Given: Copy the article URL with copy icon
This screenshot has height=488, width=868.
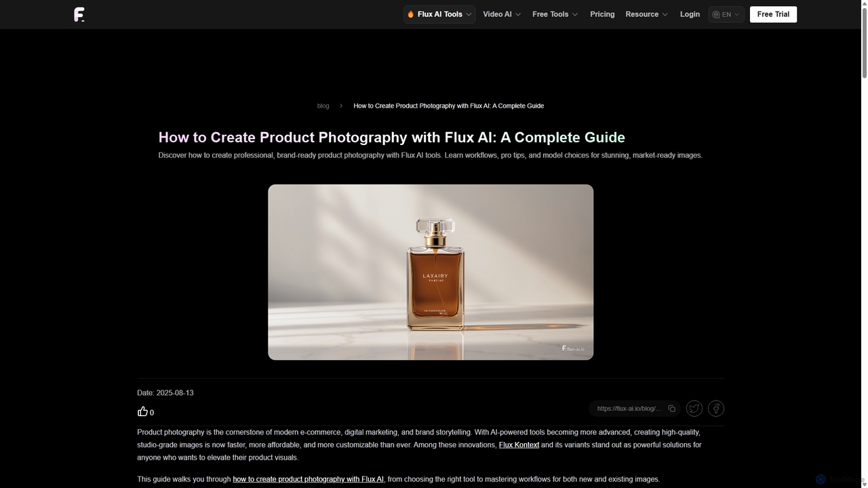Looking at the screenshot, I should click(x=671, y=409).
